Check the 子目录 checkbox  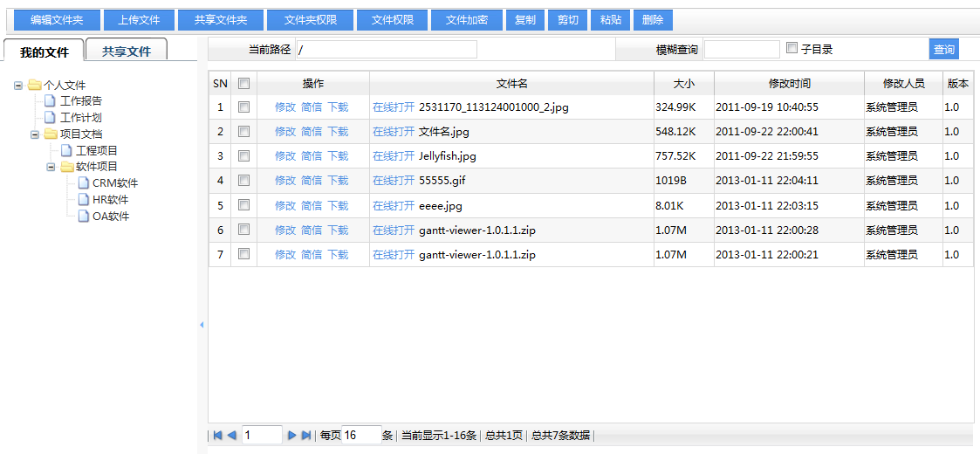(792, 48)
